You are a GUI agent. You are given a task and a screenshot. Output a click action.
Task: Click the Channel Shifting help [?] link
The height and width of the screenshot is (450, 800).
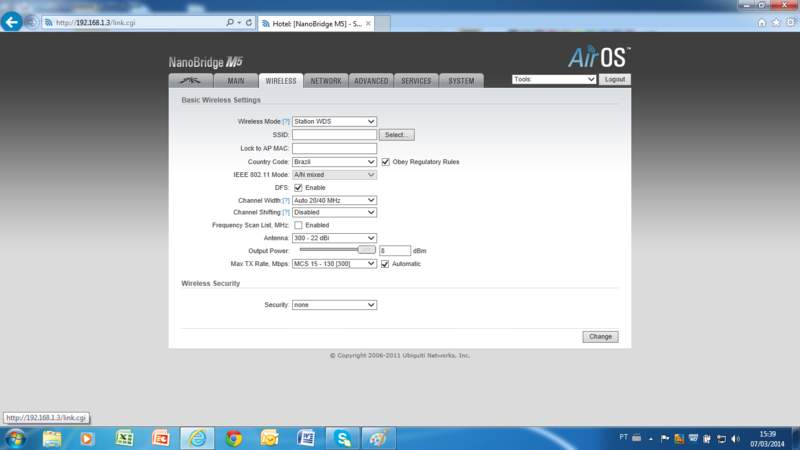tap(286, 212)
